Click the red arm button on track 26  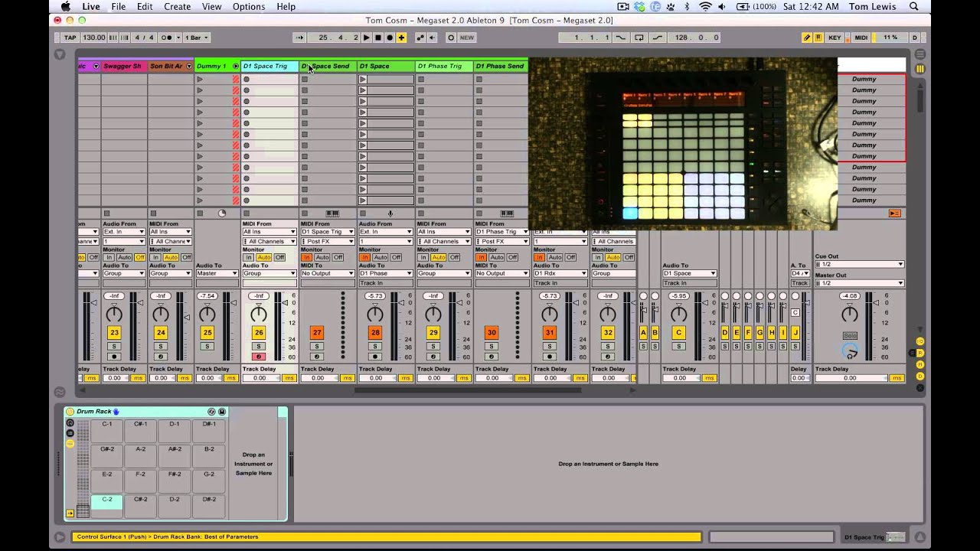259,357
